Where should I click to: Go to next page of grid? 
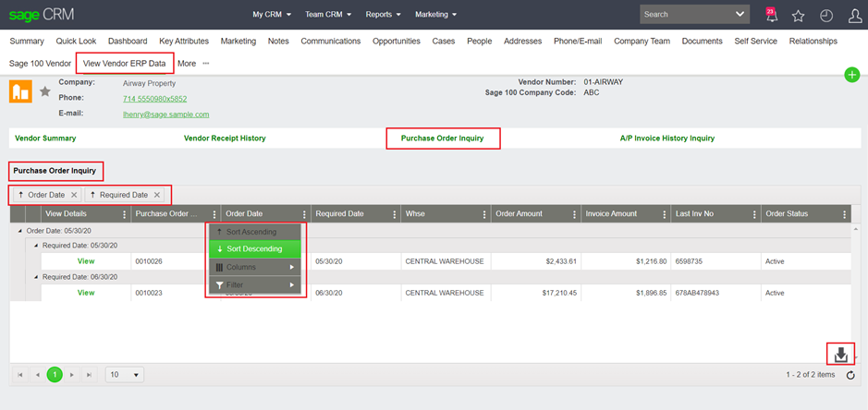point(72,375)
